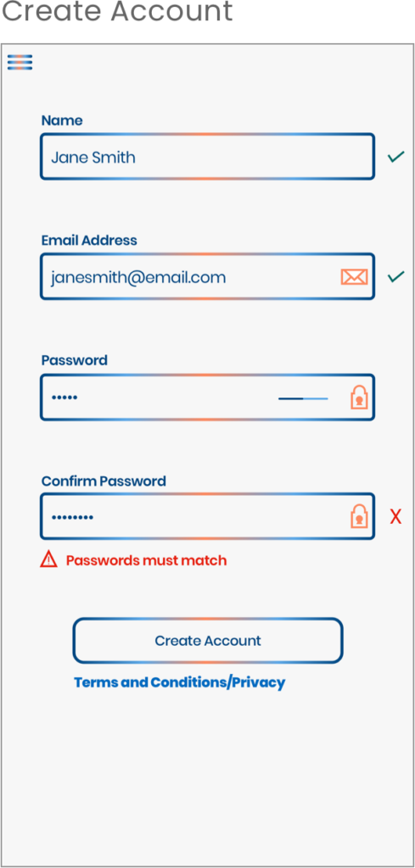The height and width of the screenshot is (868, 415).
Task: Focus the Email Address input field
Action: tap(207, 277)
